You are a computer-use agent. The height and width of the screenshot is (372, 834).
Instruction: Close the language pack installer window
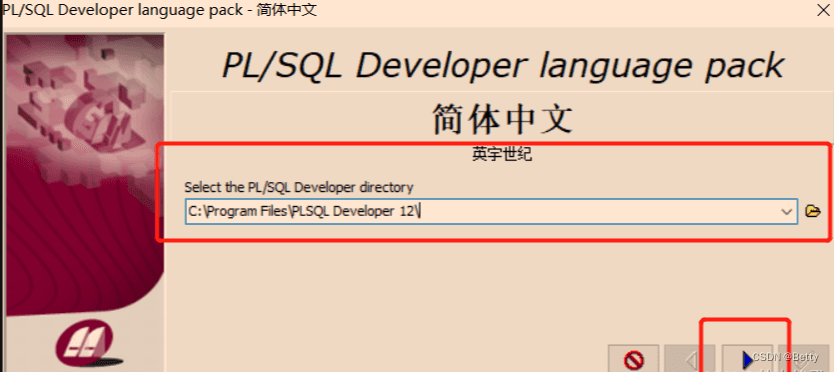pos(823,10)
